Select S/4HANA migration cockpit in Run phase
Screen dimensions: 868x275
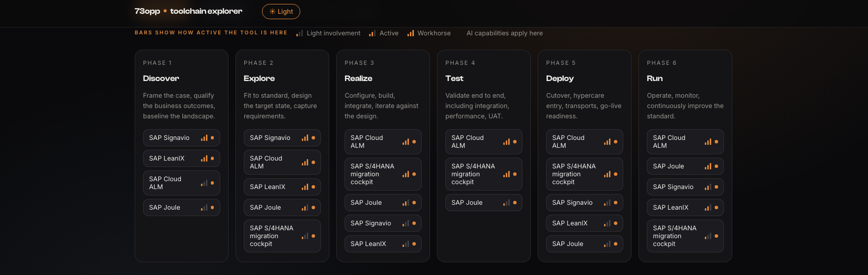click(x=685, y=236)
